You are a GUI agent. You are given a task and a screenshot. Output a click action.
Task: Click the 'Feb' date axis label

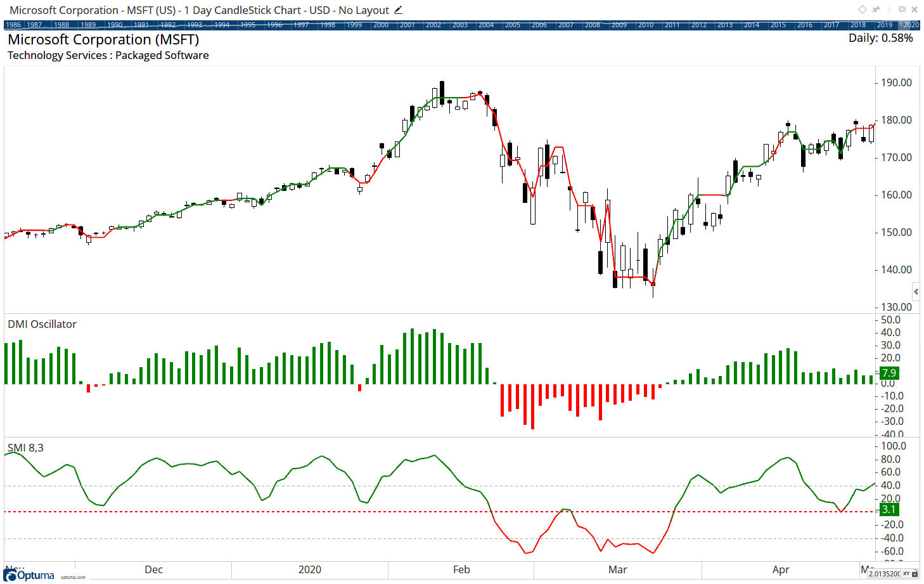click(x=461, y=569)
